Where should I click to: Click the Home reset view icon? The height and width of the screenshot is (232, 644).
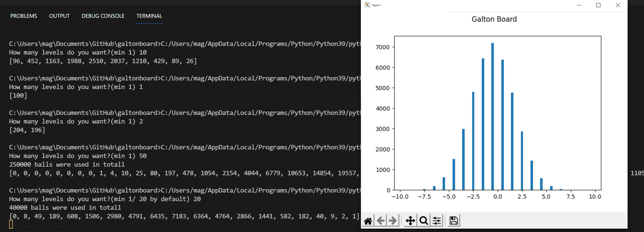click(368, 221)
